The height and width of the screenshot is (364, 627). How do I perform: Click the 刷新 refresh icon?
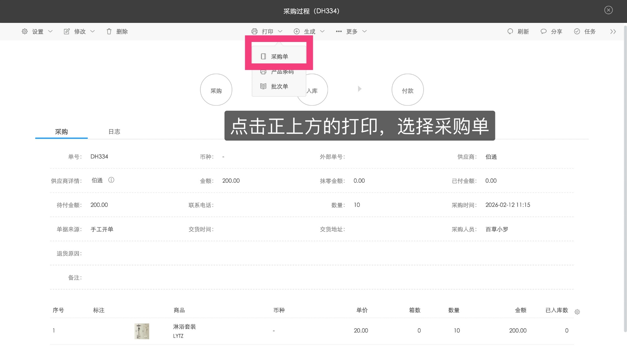[x=509, y=31]
